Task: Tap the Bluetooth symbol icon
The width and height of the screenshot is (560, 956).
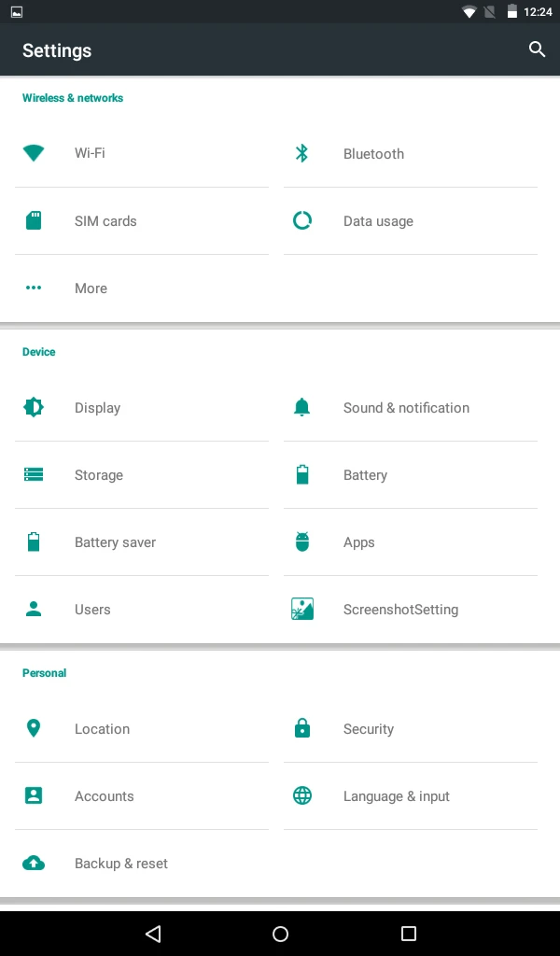Action: pyautogui.click(x=301, y=153)
